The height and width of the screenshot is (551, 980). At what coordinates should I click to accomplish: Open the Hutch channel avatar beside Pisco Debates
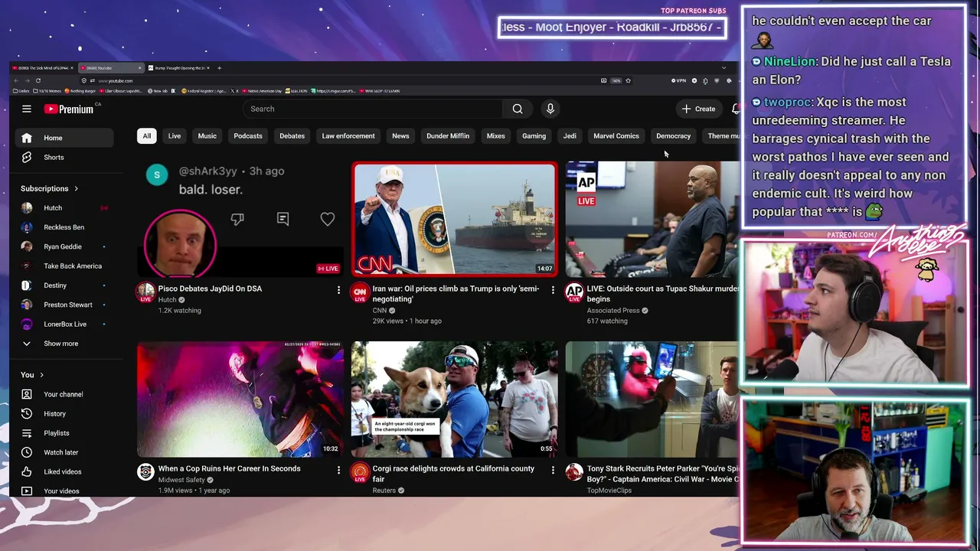click(145, 292)
